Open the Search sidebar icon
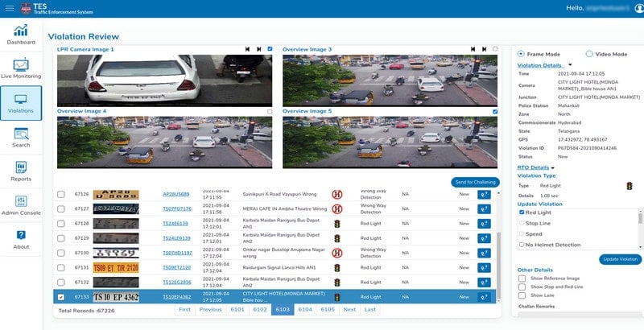 pos(21,134)
